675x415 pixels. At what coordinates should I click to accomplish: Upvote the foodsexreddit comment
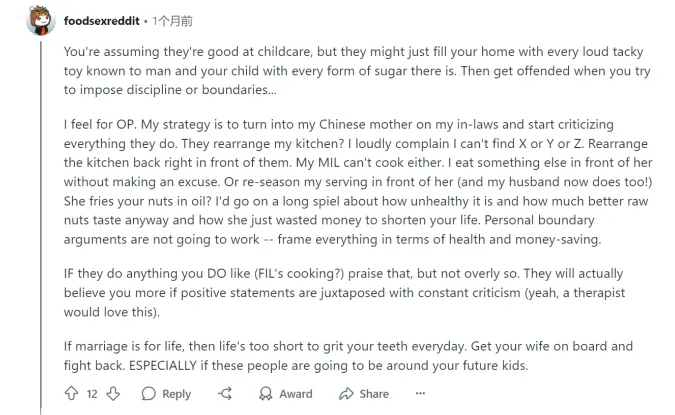[x=70, y=394]
